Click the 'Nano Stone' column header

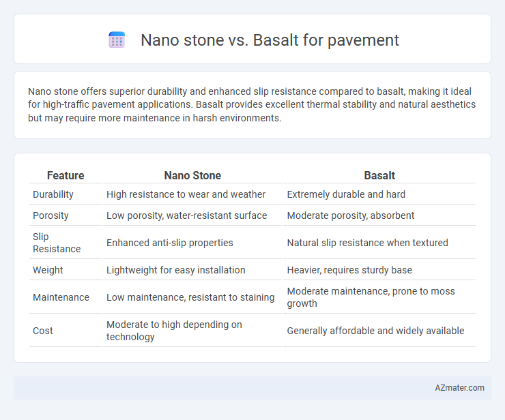(x=192, y=175)
